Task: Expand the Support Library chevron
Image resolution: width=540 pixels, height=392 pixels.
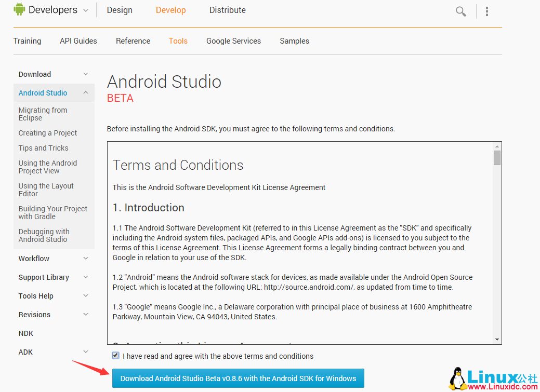Action: pyautogui.click(x=86, y=277)
